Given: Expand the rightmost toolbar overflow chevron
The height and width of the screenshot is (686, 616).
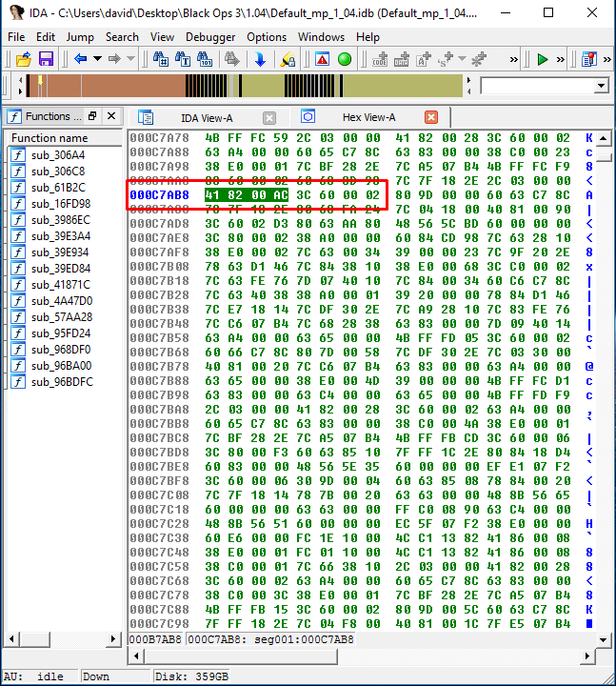Looking at the screenshot, I should [x=607, y=59].
